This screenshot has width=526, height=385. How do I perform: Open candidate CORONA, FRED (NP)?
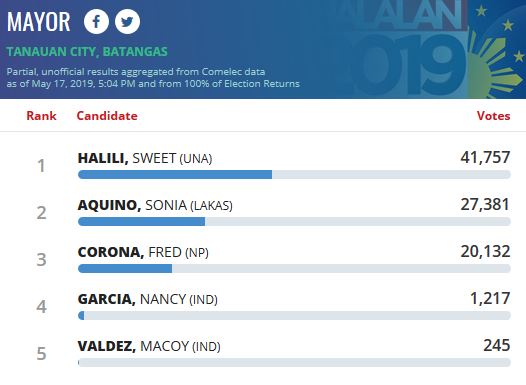click(x=143, y=252)
